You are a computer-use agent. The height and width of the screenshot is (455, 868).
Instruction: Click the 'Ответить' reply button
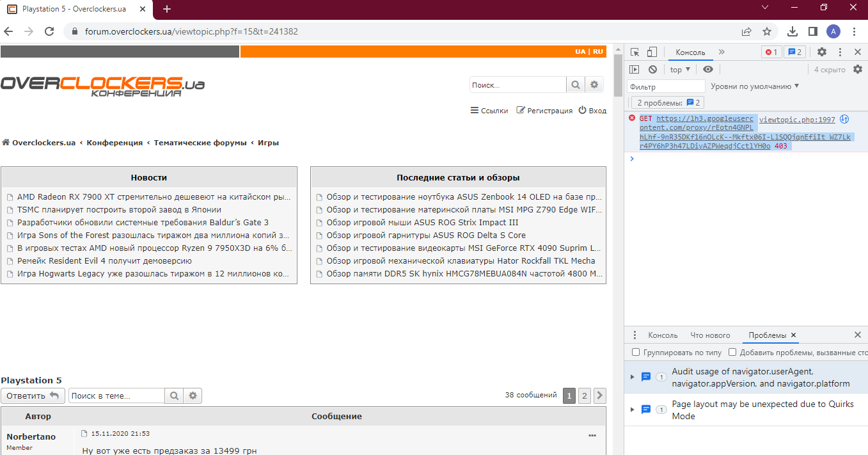[33, 395]
